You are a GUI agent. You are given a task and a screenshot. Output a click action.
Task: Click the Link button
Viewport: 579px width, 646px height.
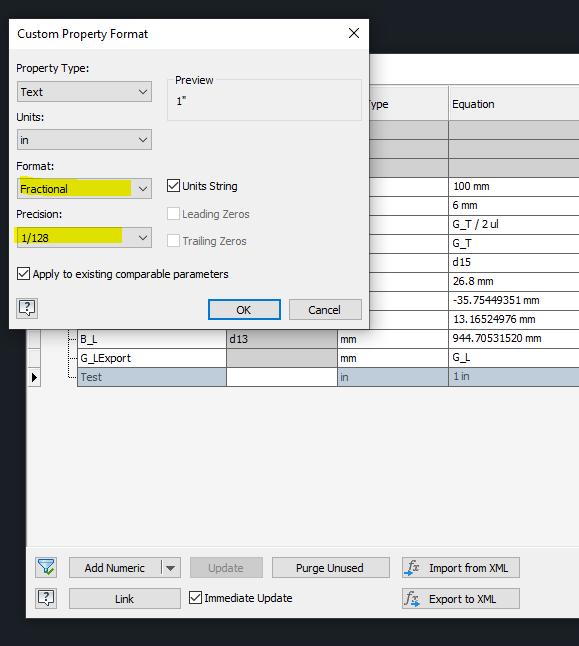pyautogui.click(x=124, y=599)
